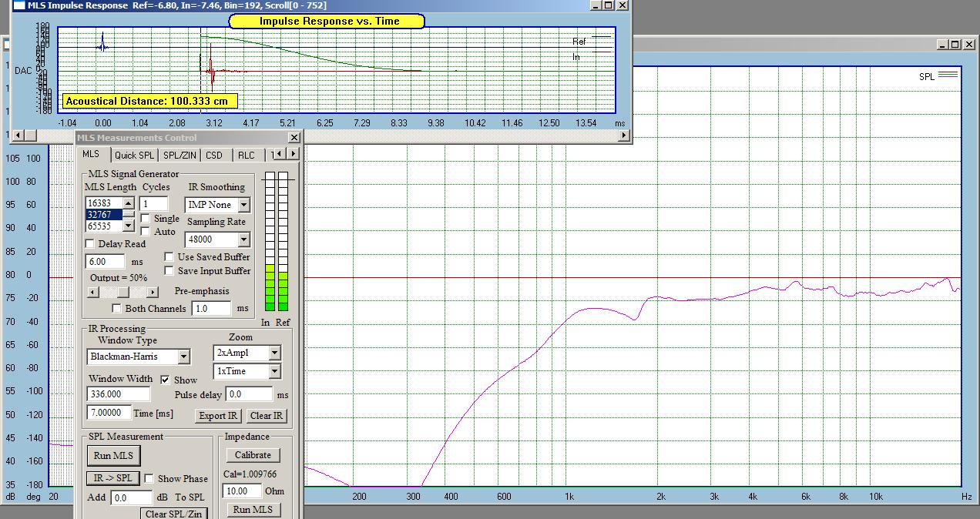Click the Delay Read 6.00 ms field
This screenshot has height=519, width=980.
(106, 262)
